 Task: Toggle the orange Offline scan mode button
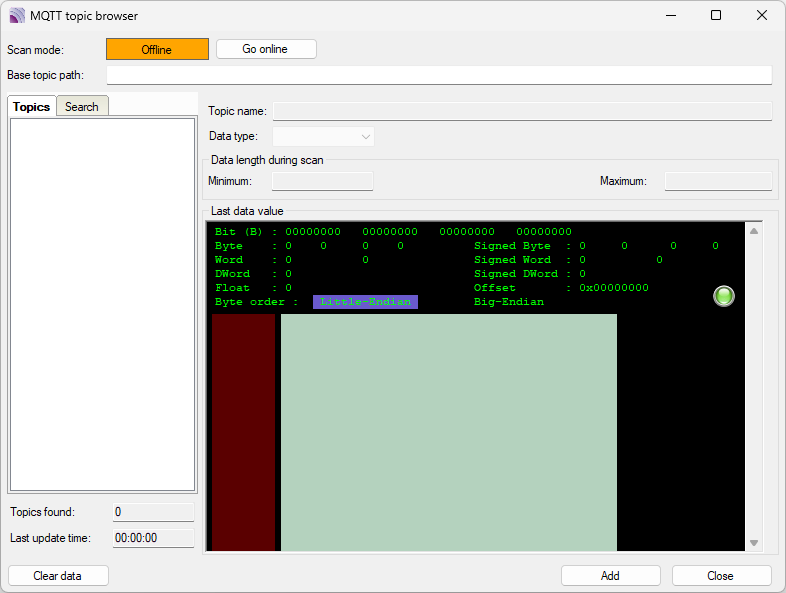157,49
